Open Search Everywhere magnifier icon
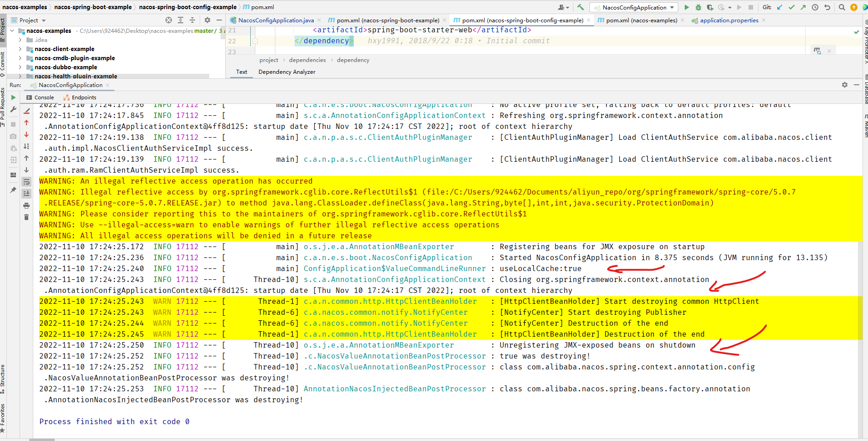Image resolution: width=868 pixels, height=441 pixels. coord(842,7)
